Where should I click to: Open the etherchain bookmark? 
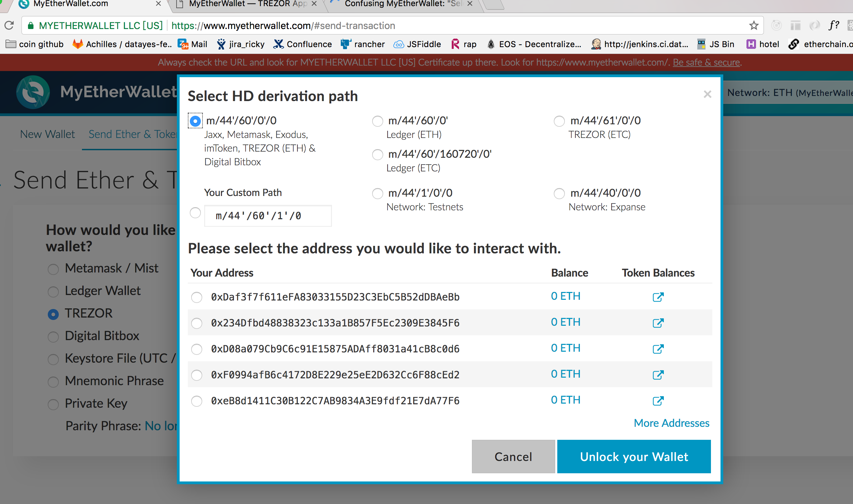pyautogui.click(x=820, y=44)
